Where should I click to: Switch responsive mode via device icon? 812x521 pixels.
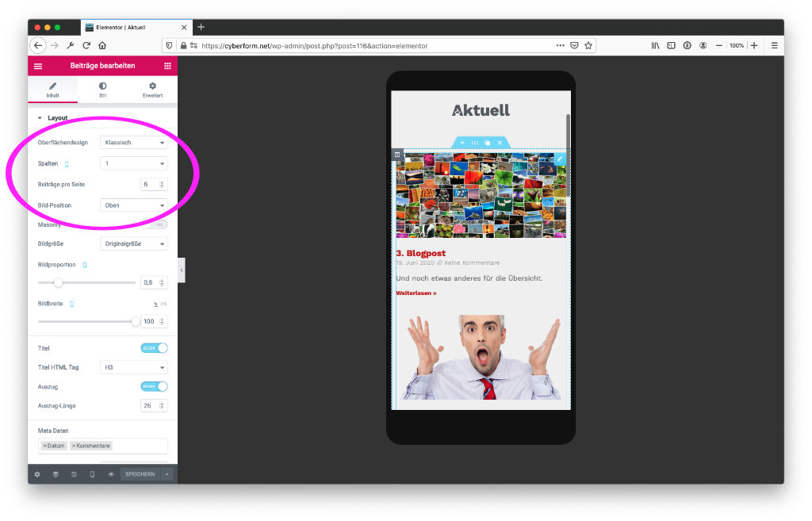(x=92, y=474)
